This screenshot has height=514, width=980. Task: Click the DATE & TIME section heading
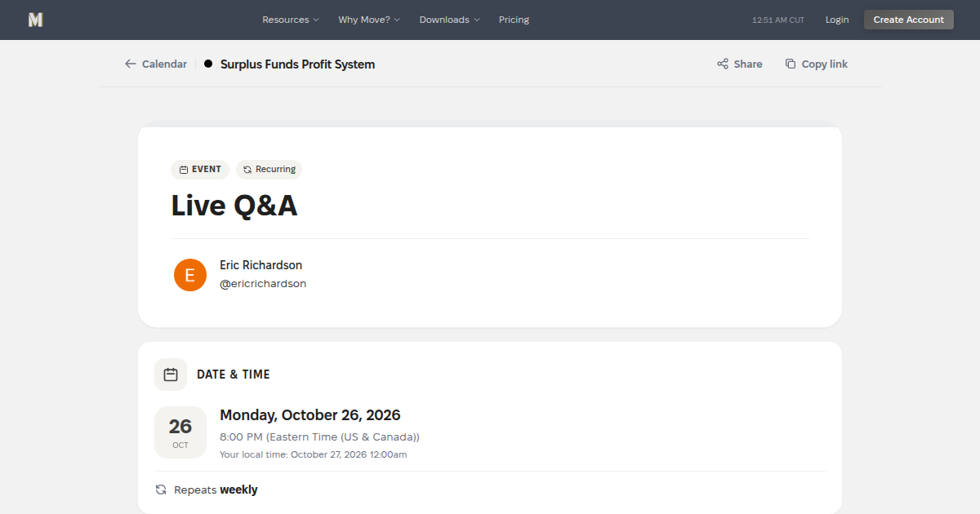click(x=234, y=374)
